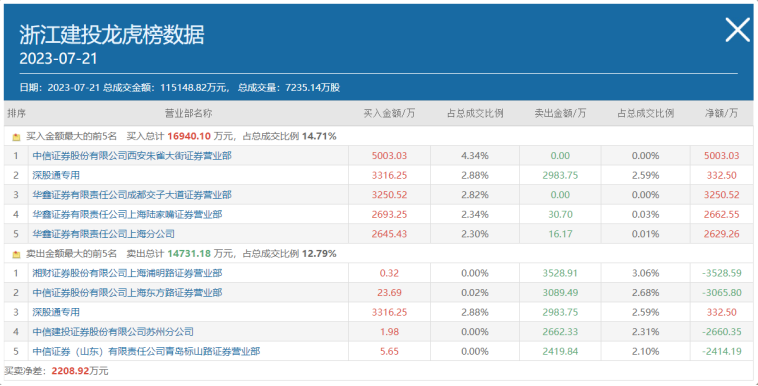Click the net amount 5003.03 cell
This screenshot has width=758, height=386.
tap(721, 156)
